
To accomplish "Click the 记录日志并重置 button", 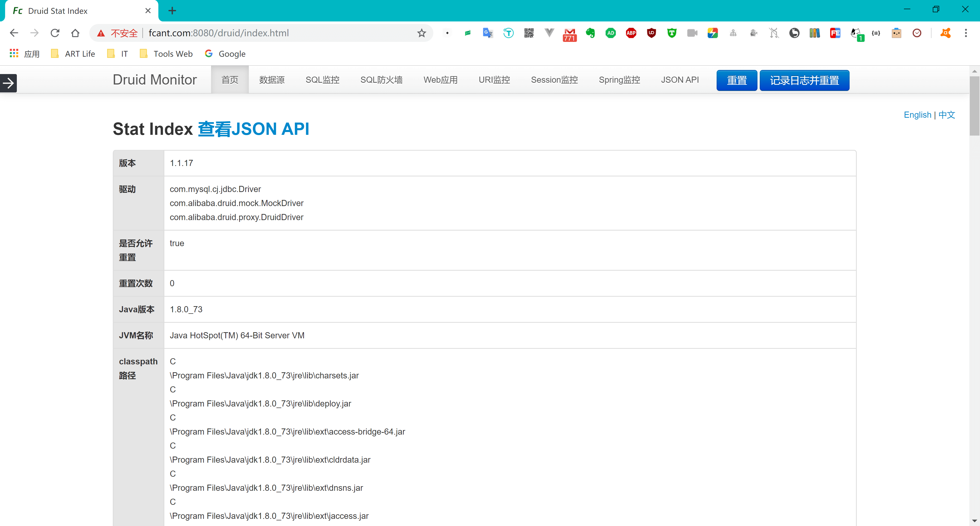I will click(804, 80).
